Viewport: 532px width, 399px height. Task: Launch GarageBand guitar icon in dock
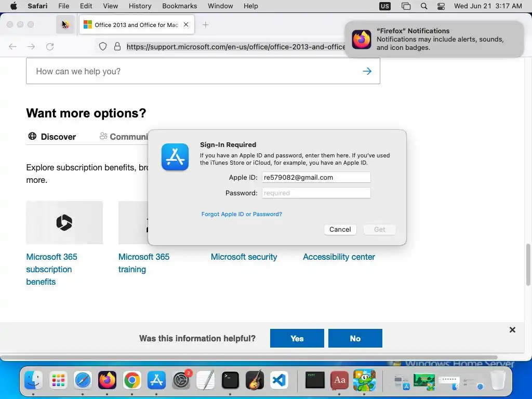pyautogui.click(x=255, y=380)
